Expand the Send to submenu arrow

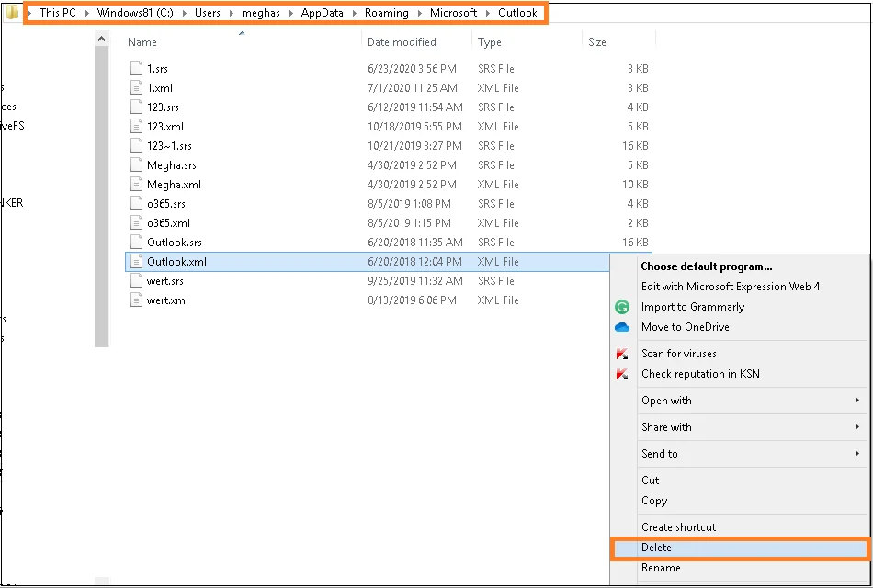pyautogui.click(x=856, y=454)
